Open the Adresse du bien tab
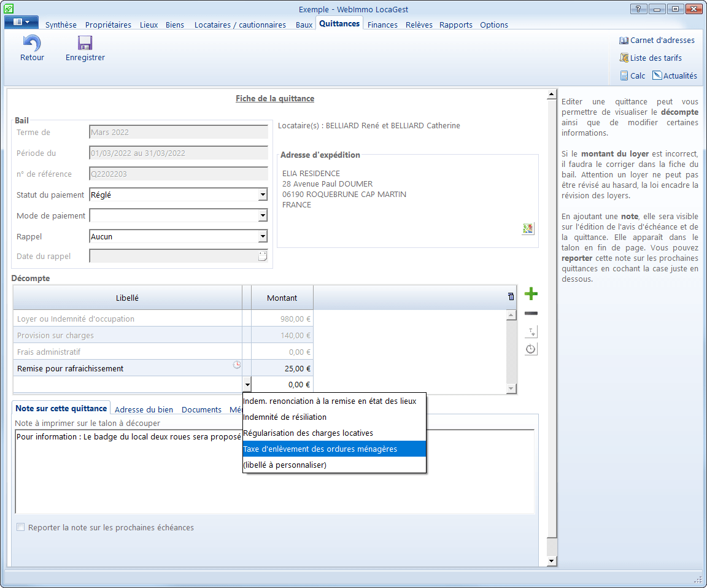 click(144, 410)
